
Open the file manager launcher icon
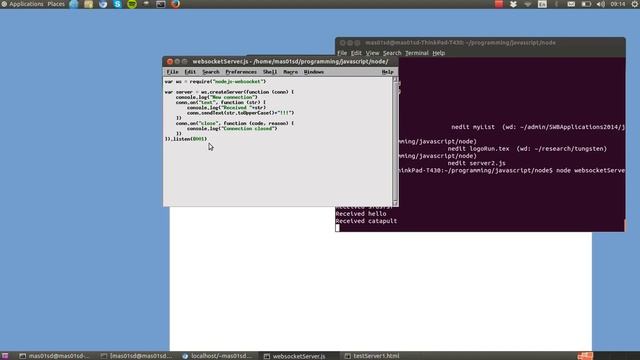coord(88,4)
